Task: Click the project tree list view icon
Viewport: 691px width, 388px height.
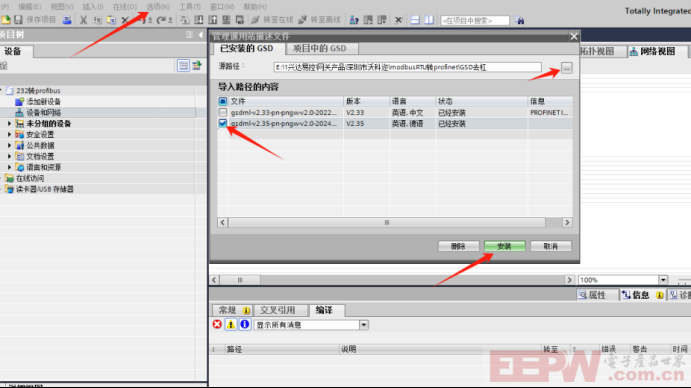Action: click(x=183, y=66)
